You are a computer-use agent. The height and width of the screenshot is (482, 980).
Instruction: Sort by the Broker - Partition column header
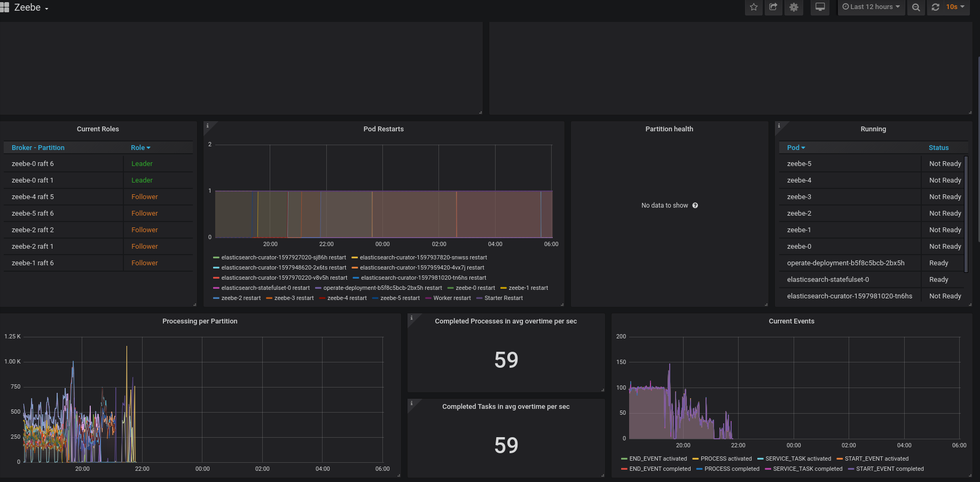pos(38,148)
